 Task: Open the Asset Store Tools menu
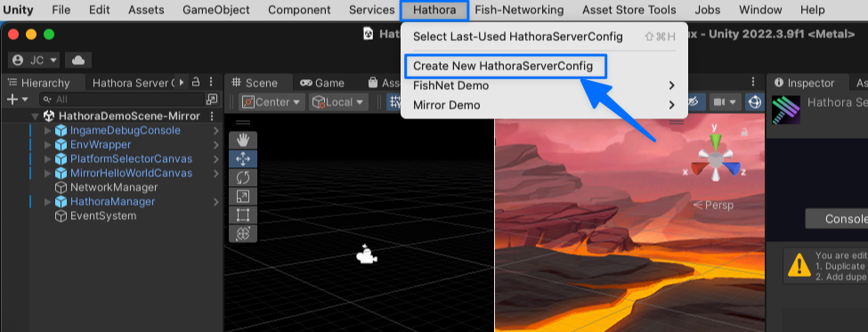coord(629,10)
